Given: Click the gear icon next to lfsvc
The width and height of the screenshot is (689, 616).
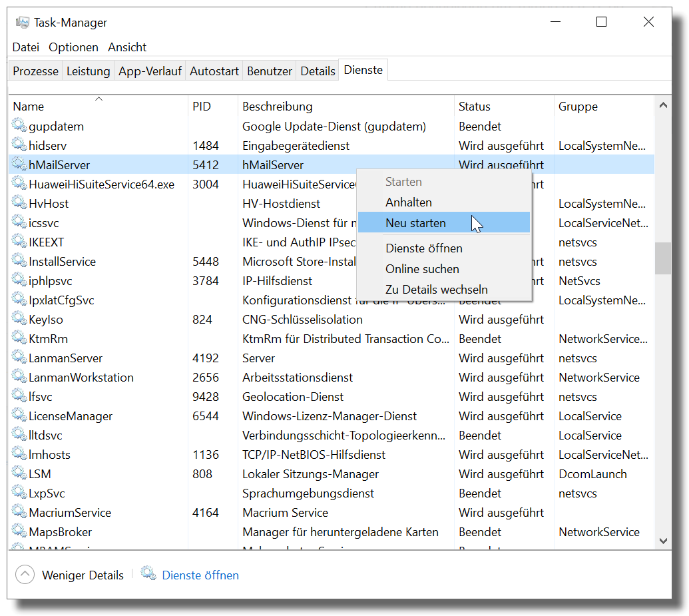Looking at the screenshot, I should coord(19,397).
